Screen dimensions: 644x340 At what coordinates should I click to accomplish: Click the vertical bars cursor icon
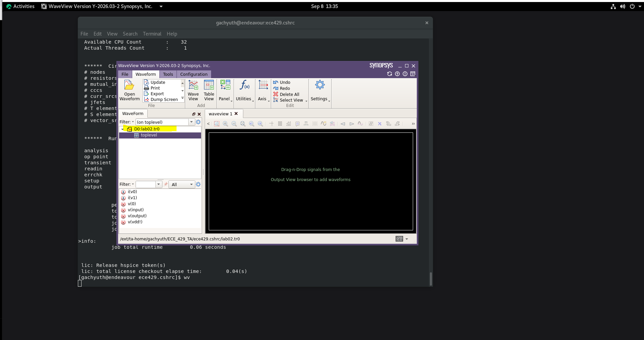[x=280, y=124]
